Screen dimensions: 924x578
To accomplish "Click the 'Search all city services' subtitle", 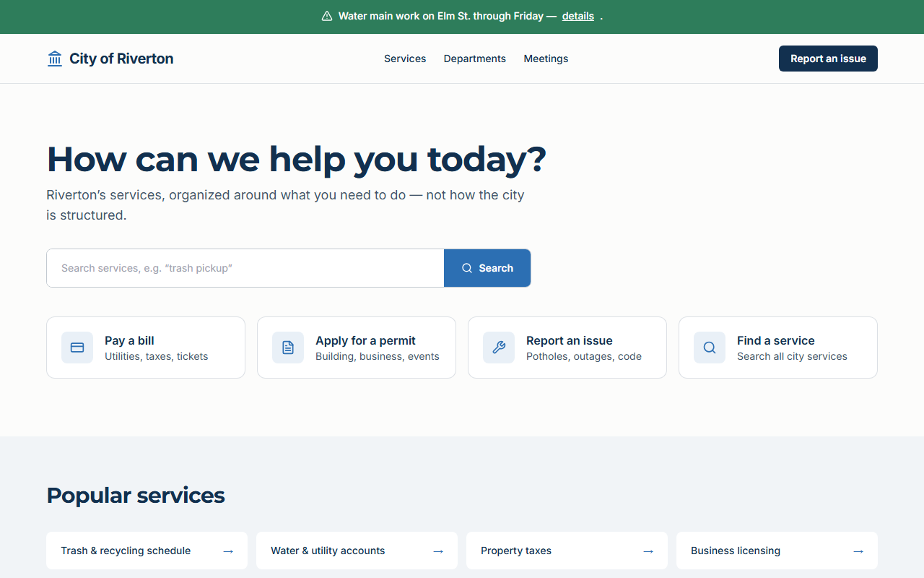I will (792, 356).
